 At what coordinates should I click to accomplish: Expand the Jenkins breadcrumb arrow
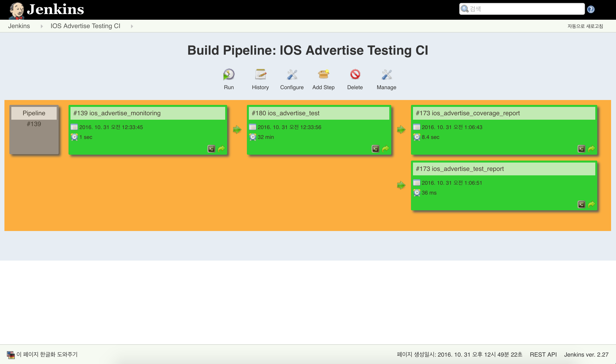click(x=42, y=26)
